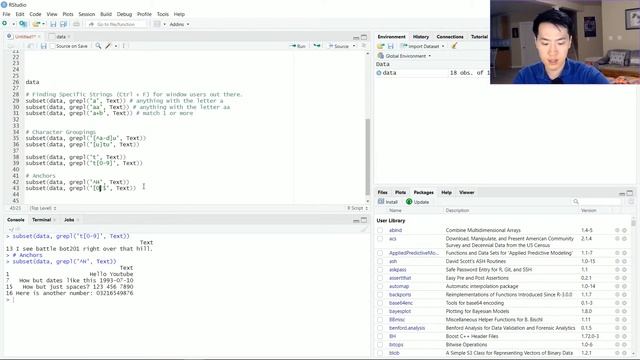Switch to the Files tab
Viewport: 640px width, 360px height.
tap(382, 192)
